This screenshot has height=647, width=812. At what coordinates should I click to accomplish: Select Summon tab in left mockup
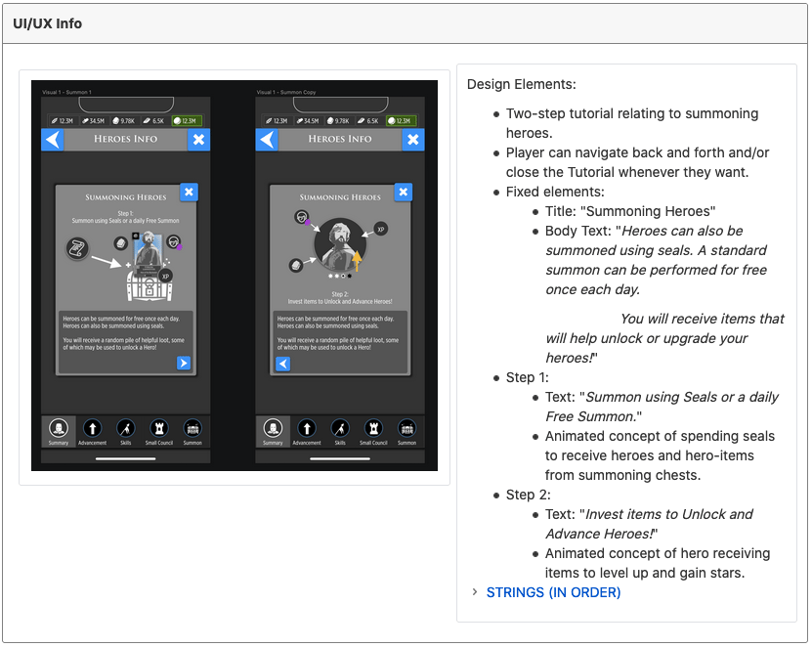tap(192, 431)
